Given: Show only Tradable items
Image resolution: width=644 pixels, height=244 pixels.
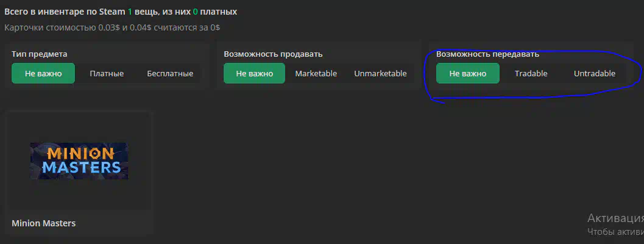Looking at the screenshot, I should 531,73.
